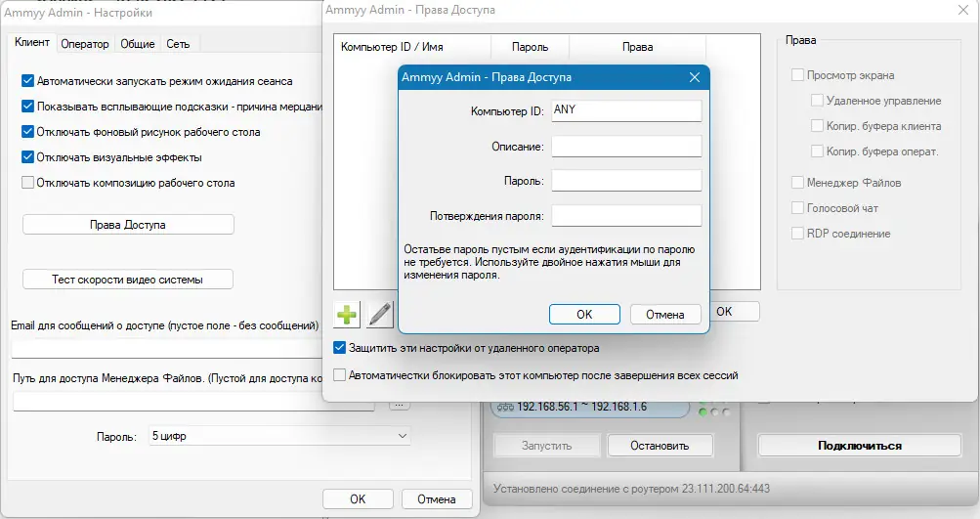Click the network adapters icon beside 192.168.56.1
980x519 pixels.
coord(505,407)
